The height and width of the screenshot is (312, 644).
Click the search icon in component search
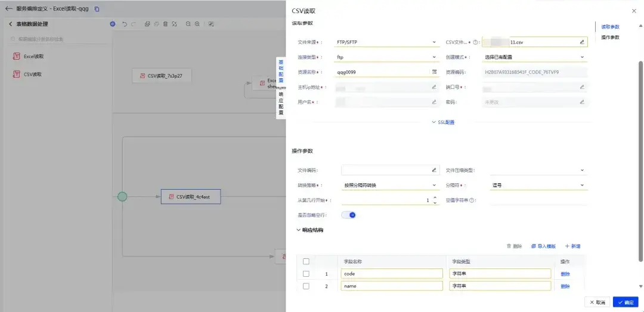(13, 39)
